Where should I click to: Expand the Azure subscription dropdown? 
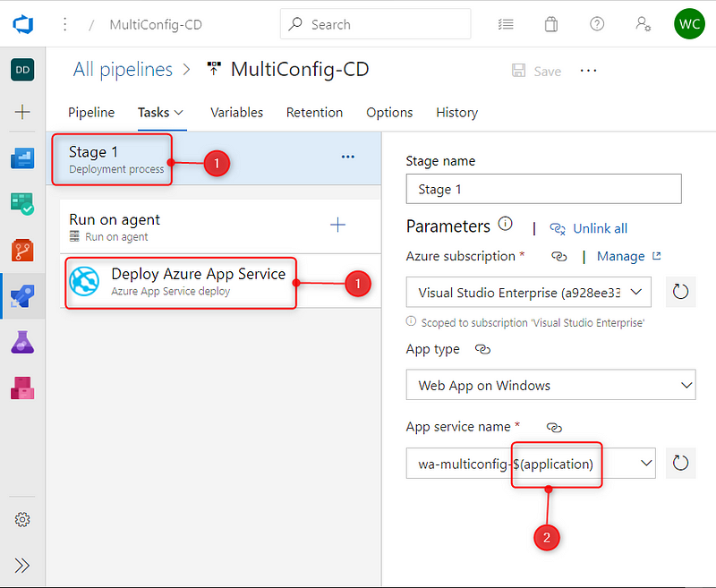point(636,292)
